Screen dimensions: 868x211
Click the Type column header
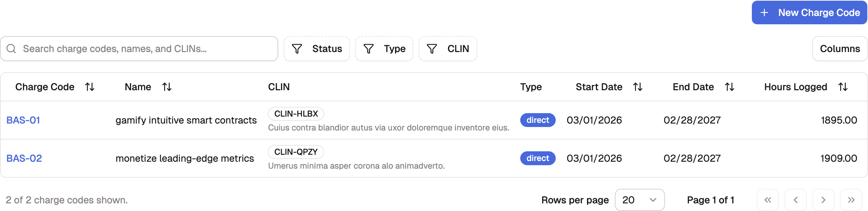tap(531, 87)
